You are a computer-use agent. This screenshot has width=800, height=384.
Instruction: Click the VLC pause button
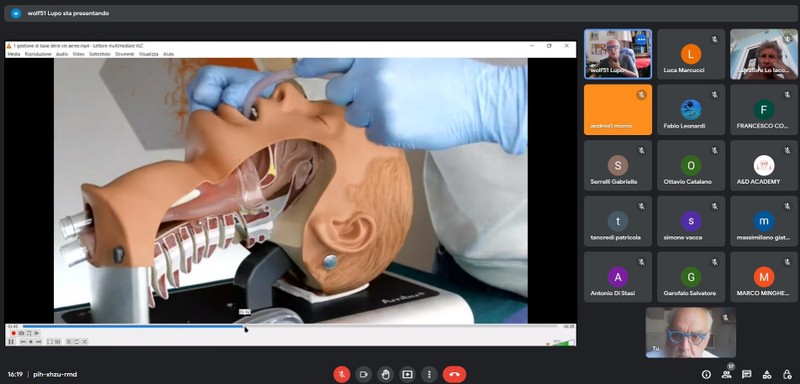[x=11, y=342]
